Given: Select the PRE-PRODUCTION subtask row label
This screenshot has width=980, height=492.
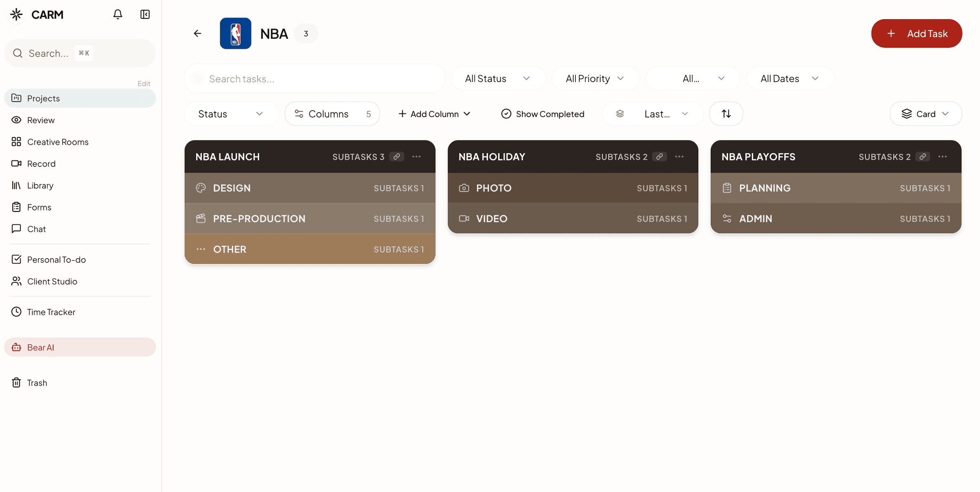Looking at the screenshot, I should pos(259,219).
